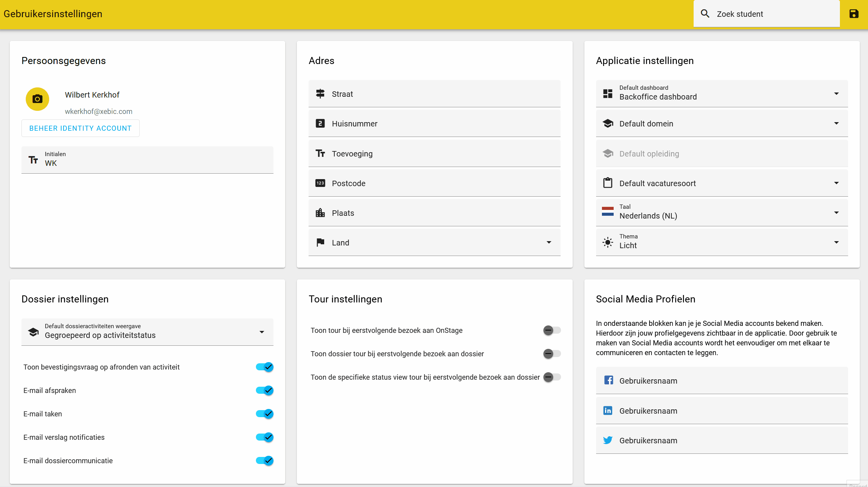Image resolution: width=868 pixels, height=487 pixels.
Task: Open the Default vacaturesoort dropdown
Action: [836, 183]
